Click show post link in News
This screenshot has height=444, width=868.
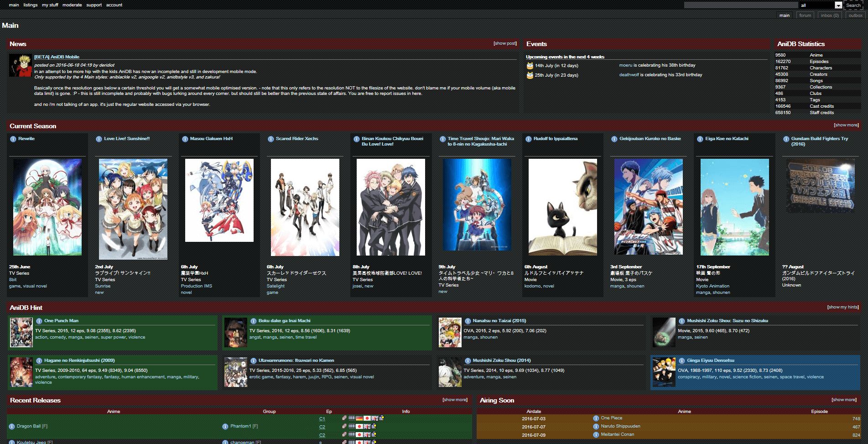(505, 43)
